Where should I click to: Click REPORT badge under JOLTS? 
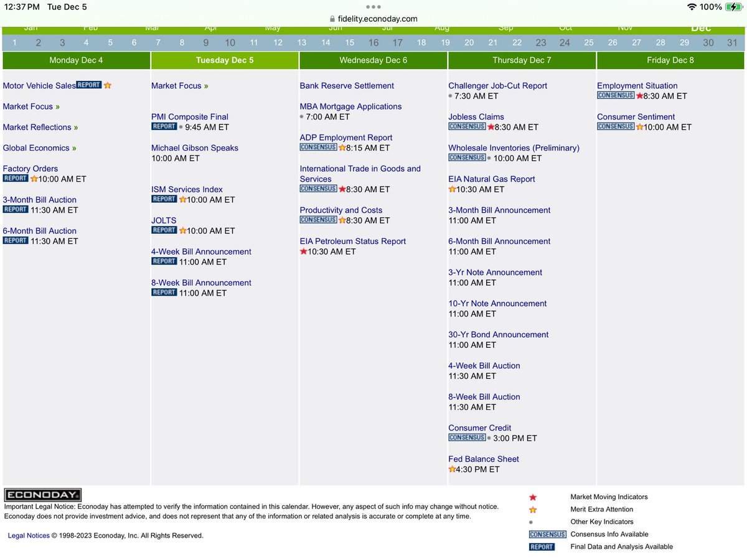point(164,230)
